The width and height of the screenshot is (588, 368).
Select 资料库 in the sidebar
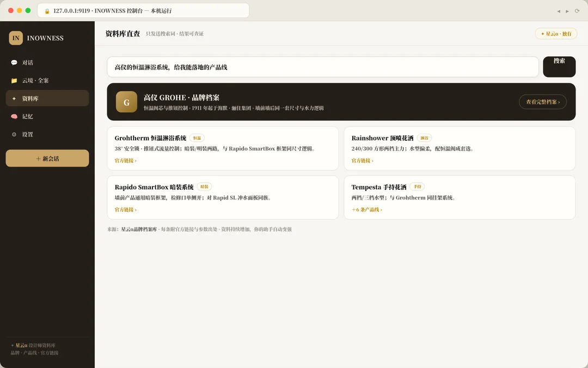tap(47, 98)
